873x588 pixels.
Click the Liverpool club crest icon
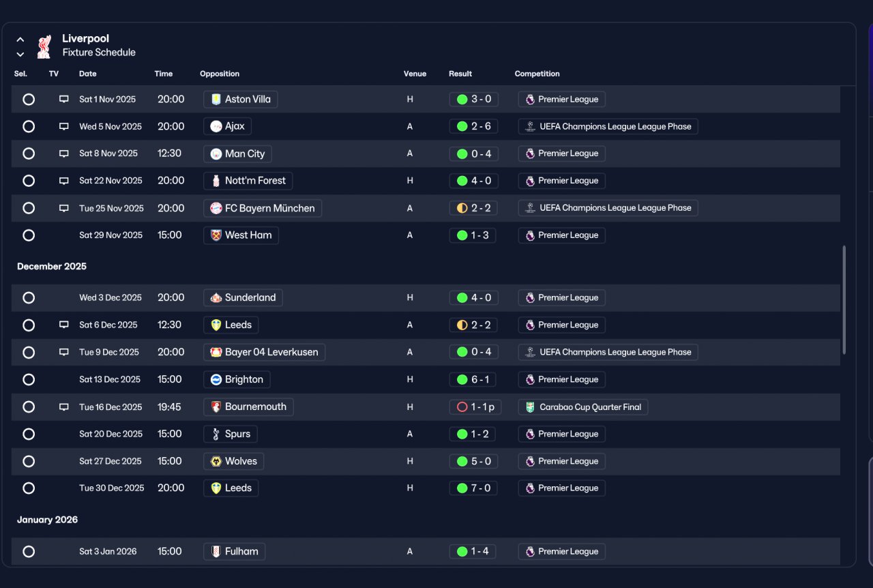(x=44, y=46)
